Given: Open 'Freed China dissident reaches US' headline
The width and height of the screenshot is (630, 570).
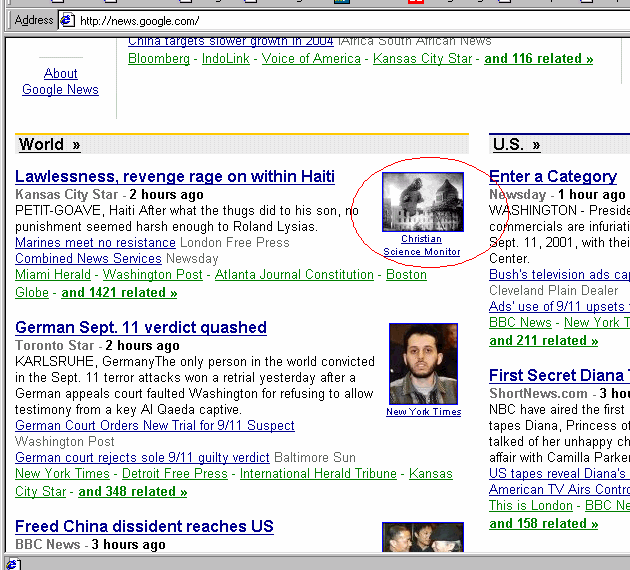Looking at the screenshot, I should pos(144,526).
